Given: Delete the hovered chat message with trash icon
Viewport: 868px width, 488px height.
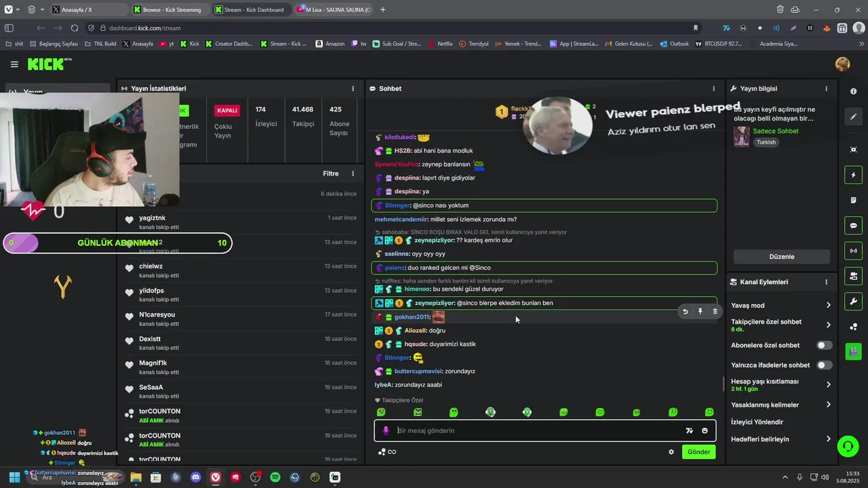Looking at the screenshot, I should (715, 312).
